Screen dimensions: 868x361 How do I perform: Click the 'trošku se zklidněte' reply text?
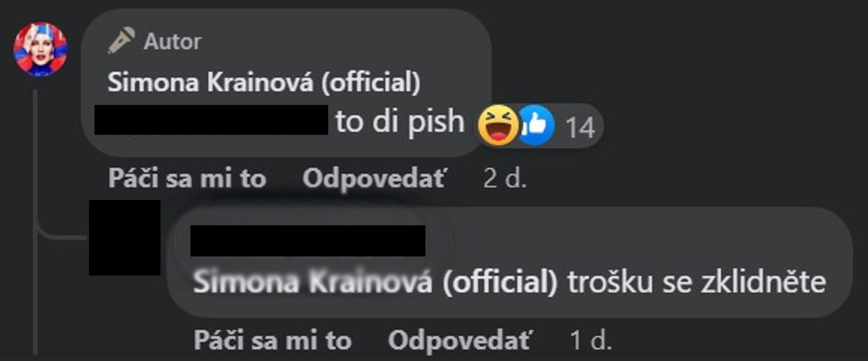(x=697, y=282)
